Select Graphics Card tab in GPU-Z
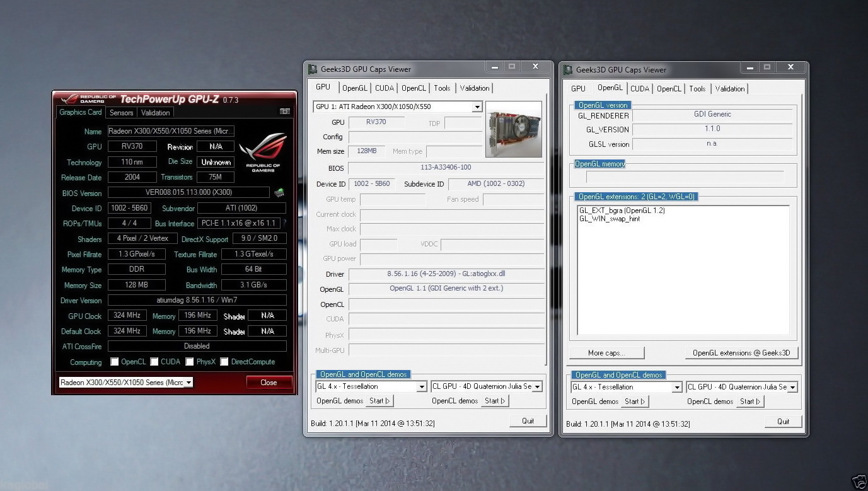868x491 pixels. 81,112
